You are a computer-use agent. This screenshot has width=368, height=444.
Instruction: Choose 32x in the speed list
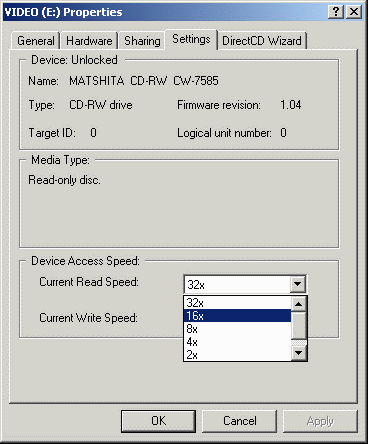click(237, 303)
